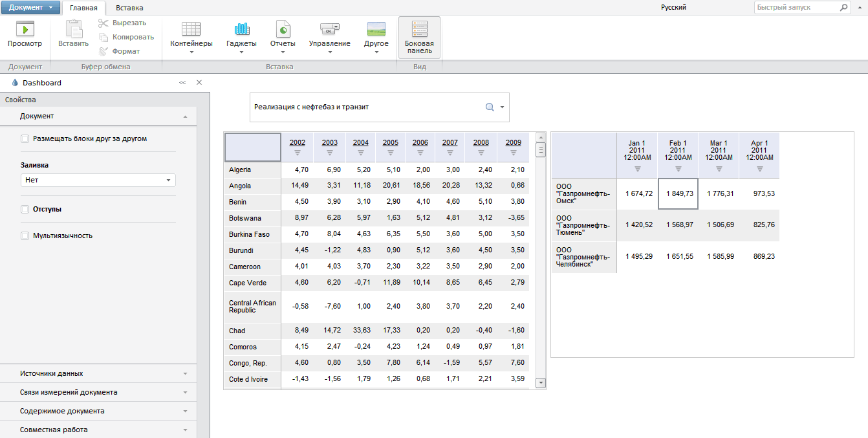Open the Заливка fill dropdown

coord(98,181)
